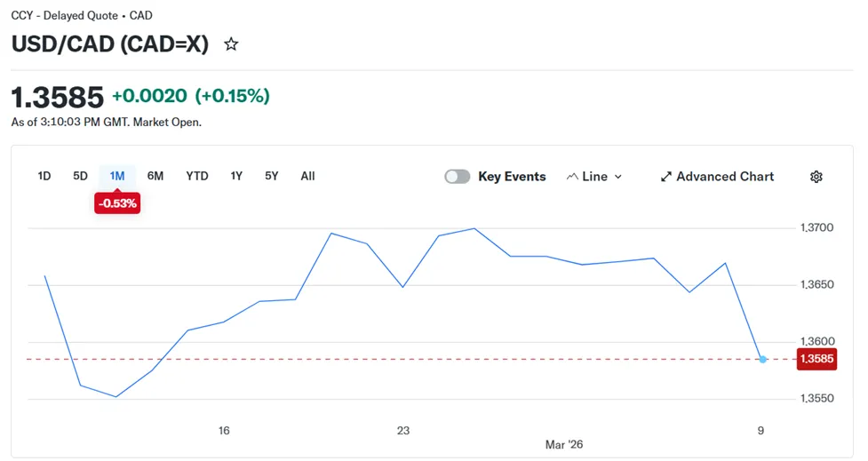Click the Key Events label
The image size is (868, 461).
[512, 177]
